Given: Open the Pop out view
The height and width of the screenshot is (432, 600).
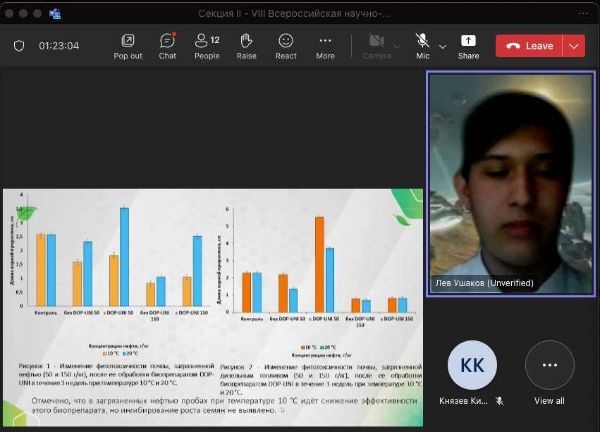Looking at the screenshot, I should tap(128, 45).
